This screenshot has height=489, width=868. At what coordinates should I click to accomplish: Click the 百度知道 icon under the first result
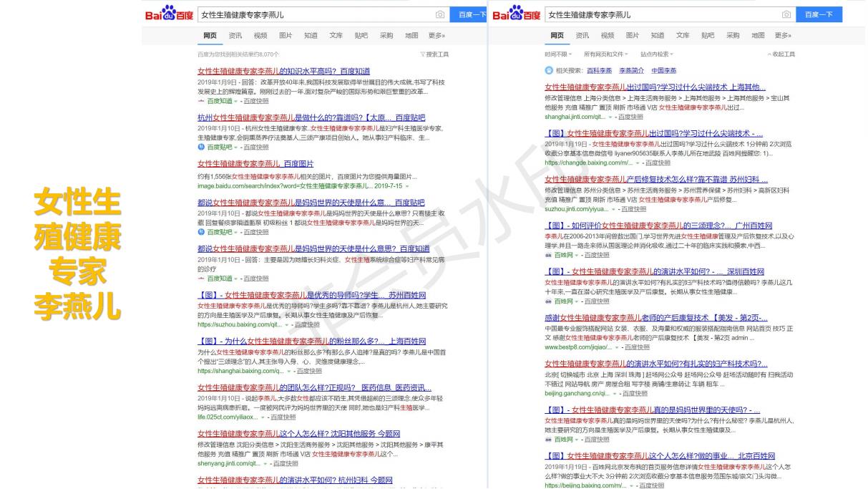[x=201, y=101]
